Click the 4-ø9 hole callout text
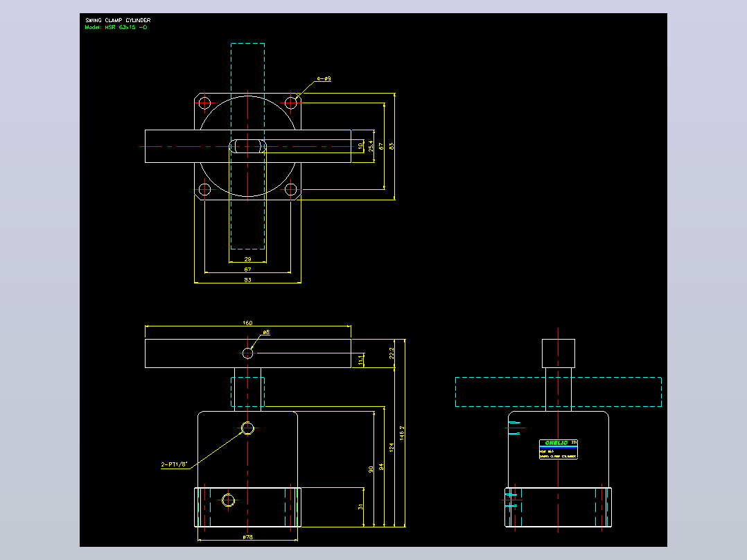 (x=324, y=78)
